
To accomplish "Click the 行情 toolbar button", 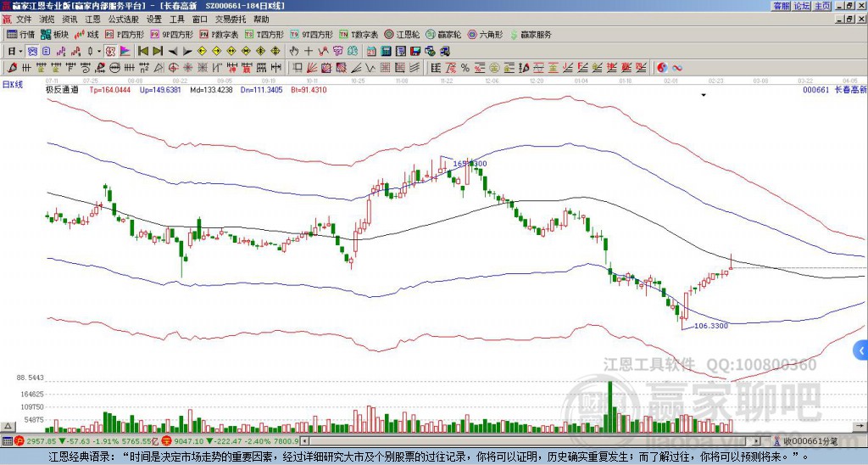I will coord(20,34).
